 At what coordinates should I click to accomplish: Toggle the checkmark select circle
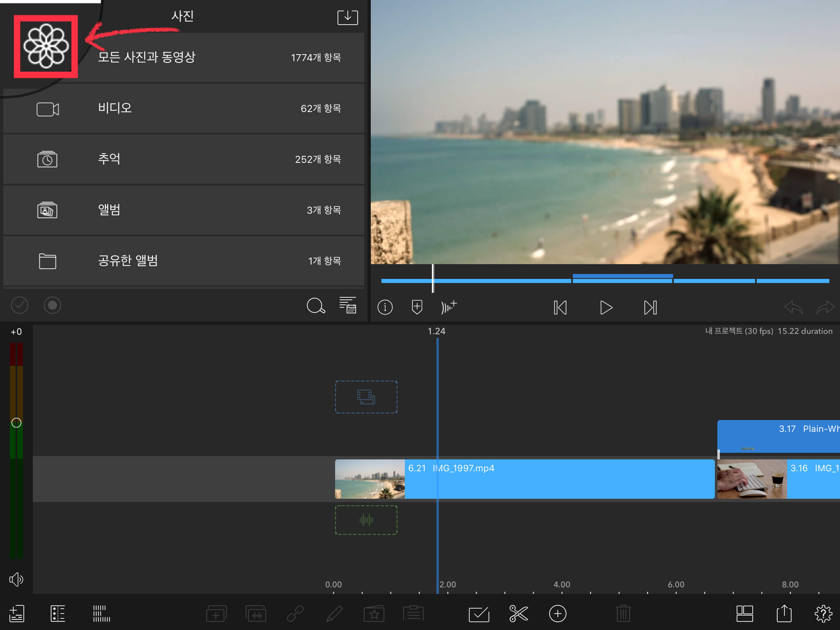(19, 305)
